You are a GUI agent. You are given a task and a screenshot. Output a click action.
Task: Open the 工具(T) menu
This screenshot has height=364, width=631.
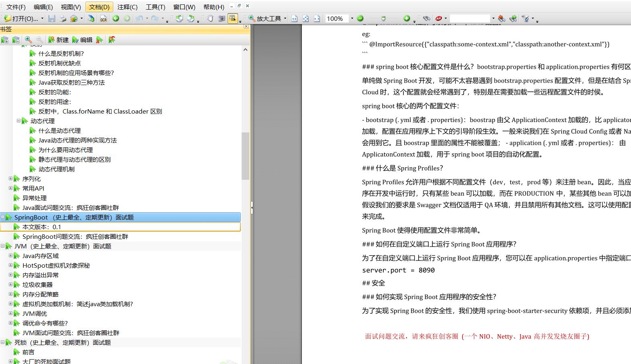click(x=155, y=7)
